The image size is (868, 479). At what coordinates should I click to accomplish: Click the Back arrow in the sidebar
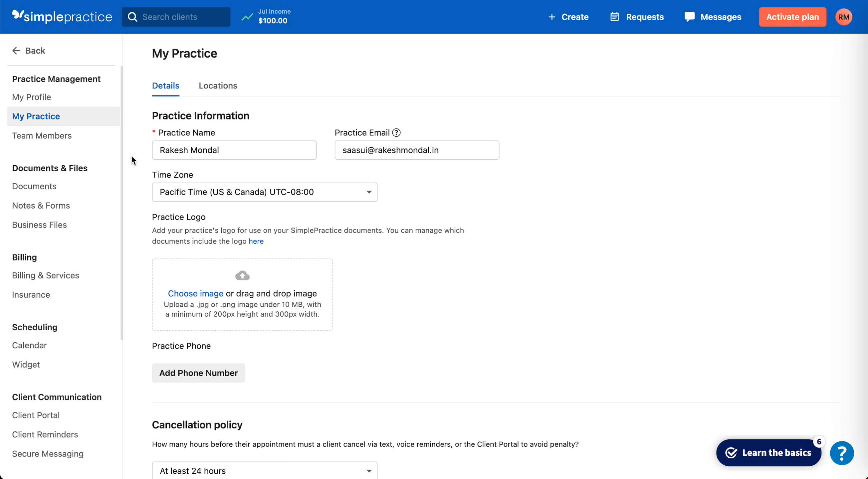pos(16,51)
